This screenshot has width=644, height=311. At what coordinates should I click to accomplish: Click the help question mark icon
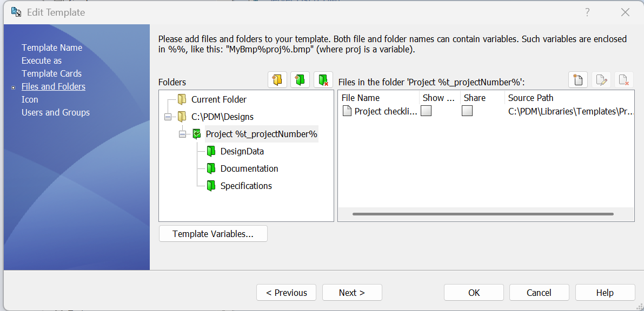587,12
